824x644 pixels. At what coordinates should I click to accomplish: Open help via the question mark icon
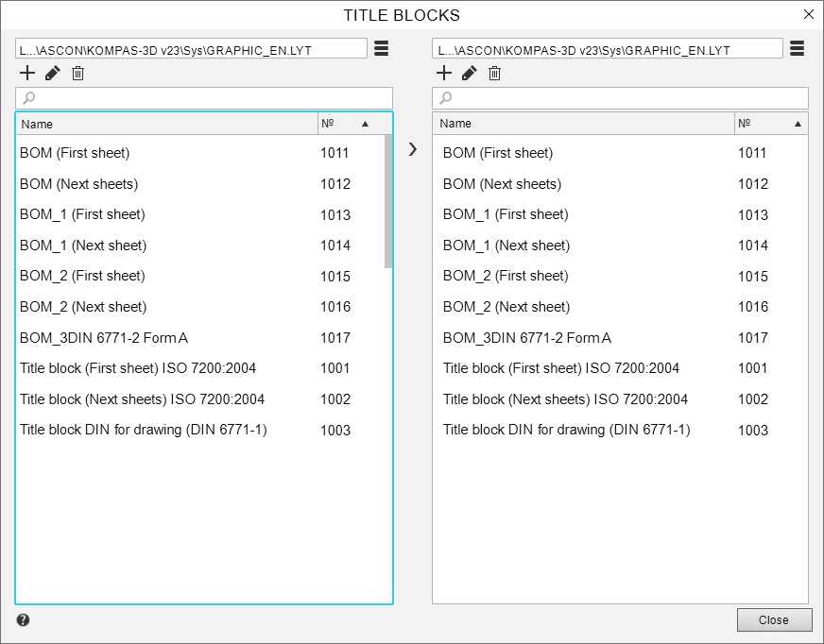coord(23,620)
